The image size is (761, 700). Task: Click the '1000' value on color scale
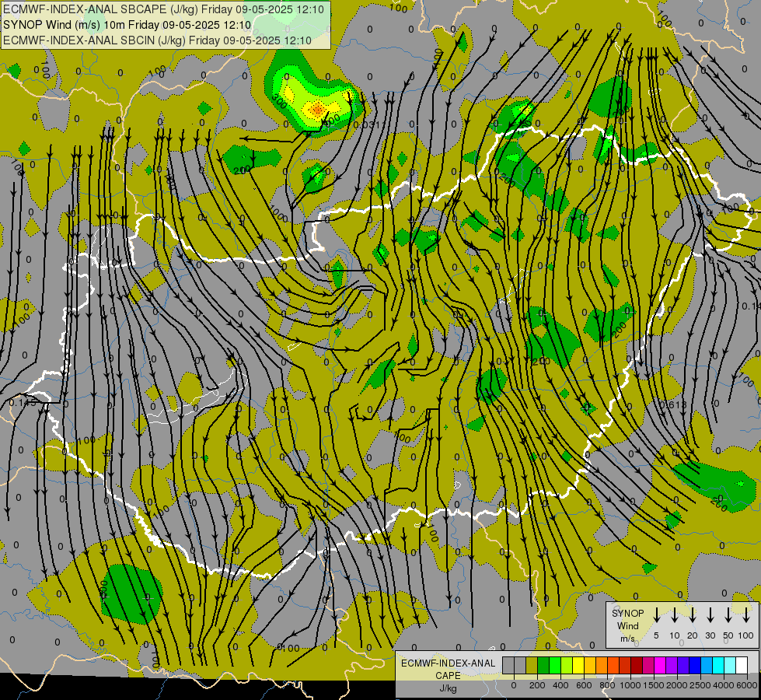click(631, 685)
